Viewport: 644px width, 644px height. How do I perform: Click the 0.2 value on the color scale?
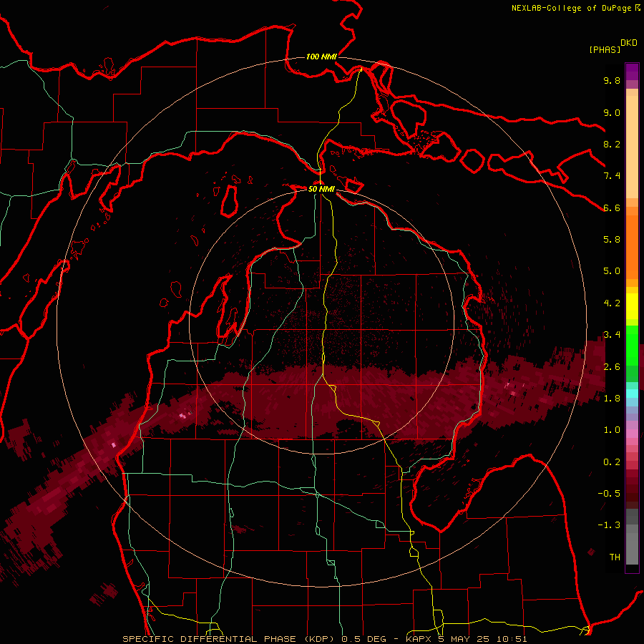coord(612,462)
